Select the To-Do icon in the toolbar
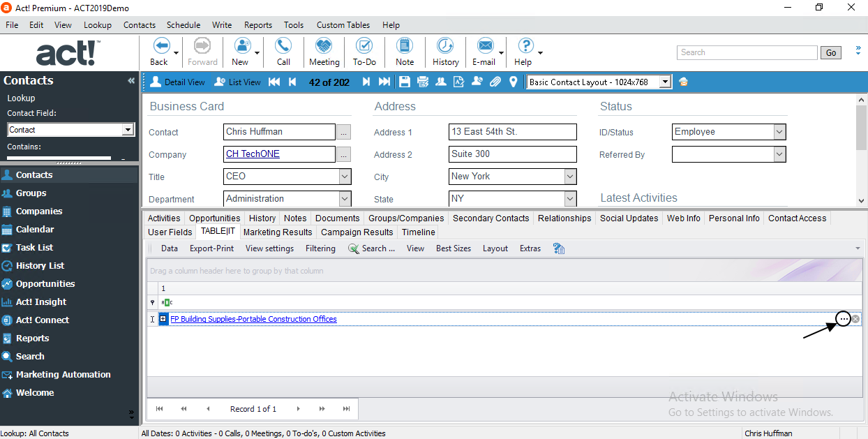The width and height of the screenshot is (868, 439). click(x=364, y=51)
